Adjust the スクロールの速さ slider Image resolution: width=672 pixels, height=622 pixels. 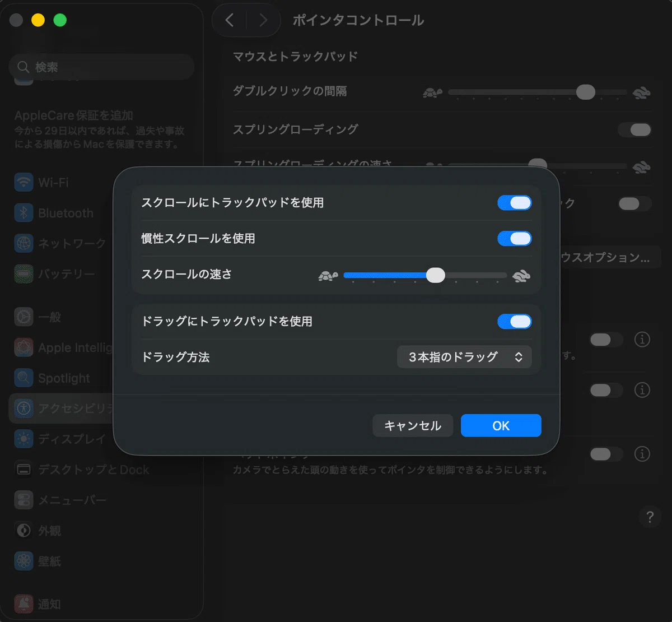click(435, 275)
